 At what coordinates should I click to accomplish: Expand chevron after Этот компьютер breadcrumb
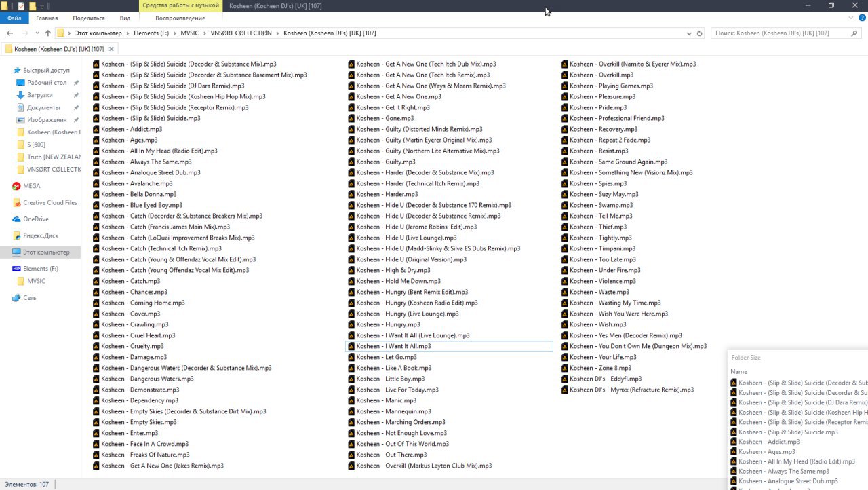(128, 33)
